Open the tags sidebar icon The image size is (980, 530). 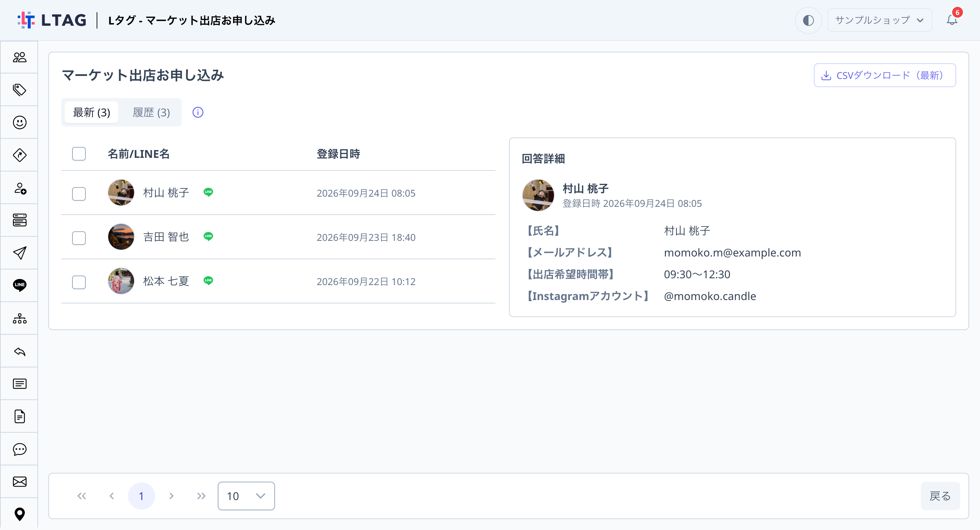coord(19,90)
